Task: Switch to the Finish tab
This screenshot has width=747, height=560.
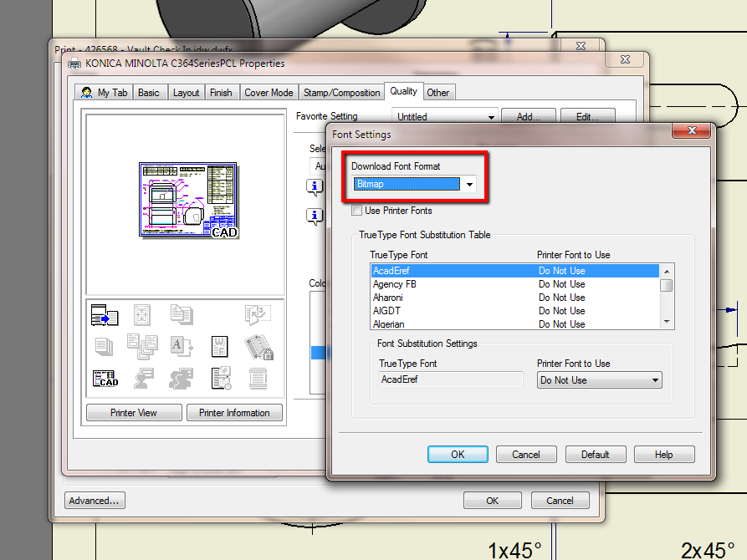Action: point(221,92)
